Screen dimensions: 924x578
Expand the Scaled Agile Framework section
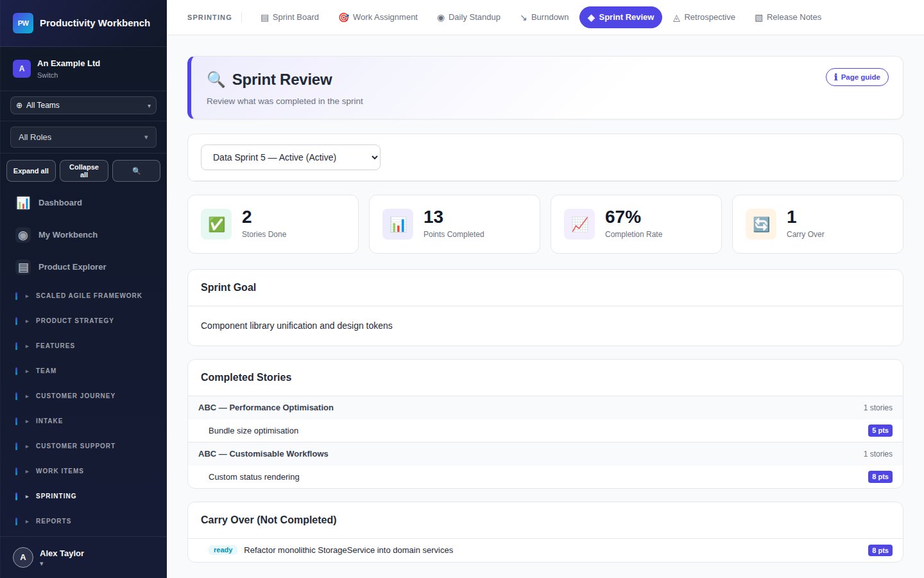tap(83, 296)
